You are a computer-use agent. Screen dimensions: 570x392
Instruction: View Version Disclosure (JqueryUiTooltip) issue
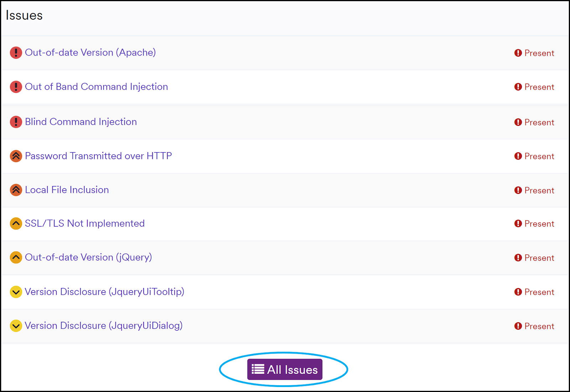[x=104, y=292]
